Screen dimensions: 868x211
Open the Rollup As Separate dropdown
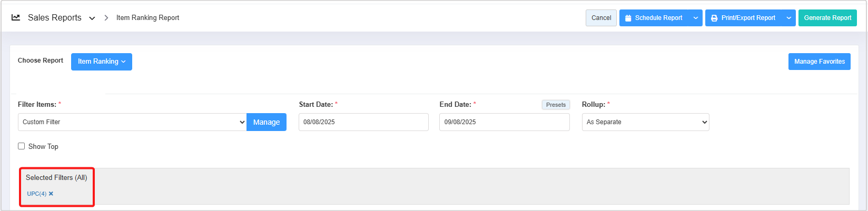645,122
